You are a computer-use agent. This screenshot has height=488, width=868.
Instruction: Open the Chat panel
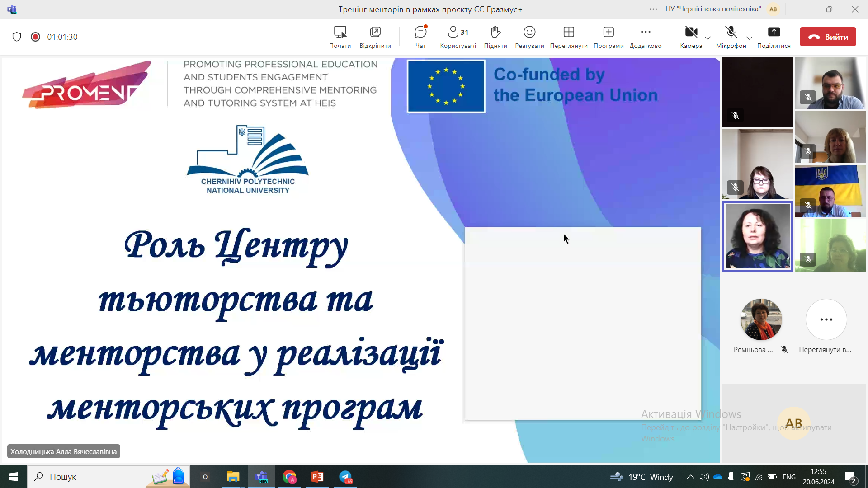[420, 33]
